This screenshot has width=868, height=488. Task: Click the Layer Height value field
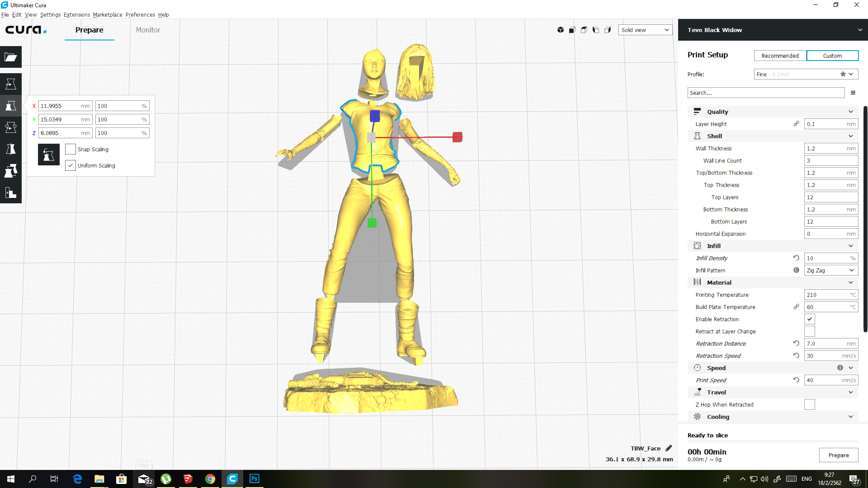click(x=831, y=124)
